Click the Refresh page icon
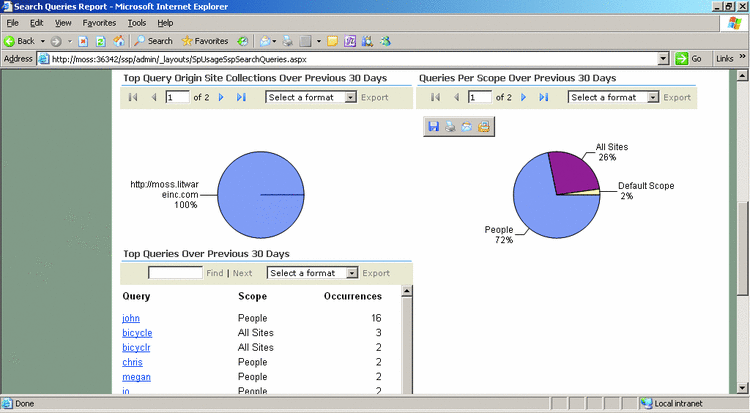The image size is (750, 413). click(x=100, y=41)
